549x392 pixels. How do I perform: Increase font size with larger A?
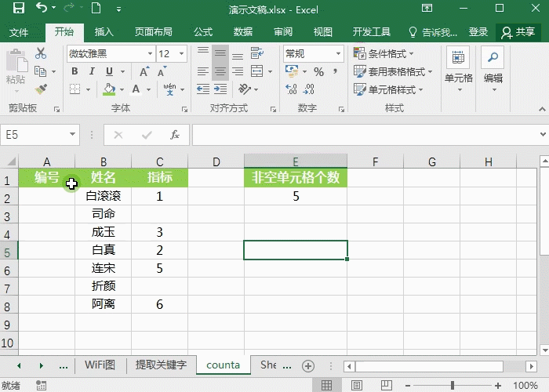click(x=144, y=71)
